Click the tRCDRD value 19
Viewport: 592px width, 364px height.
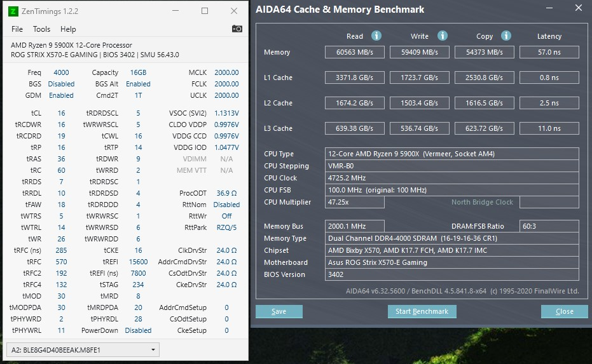pyautogui.click(x=61, y=136)
